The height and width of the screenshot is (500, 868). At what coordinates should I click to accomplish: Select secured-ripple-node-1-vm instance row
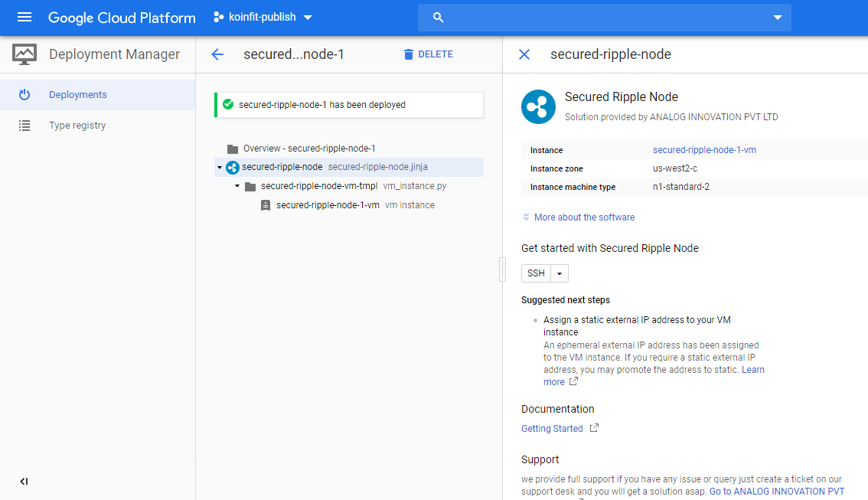tap(349, 205)
